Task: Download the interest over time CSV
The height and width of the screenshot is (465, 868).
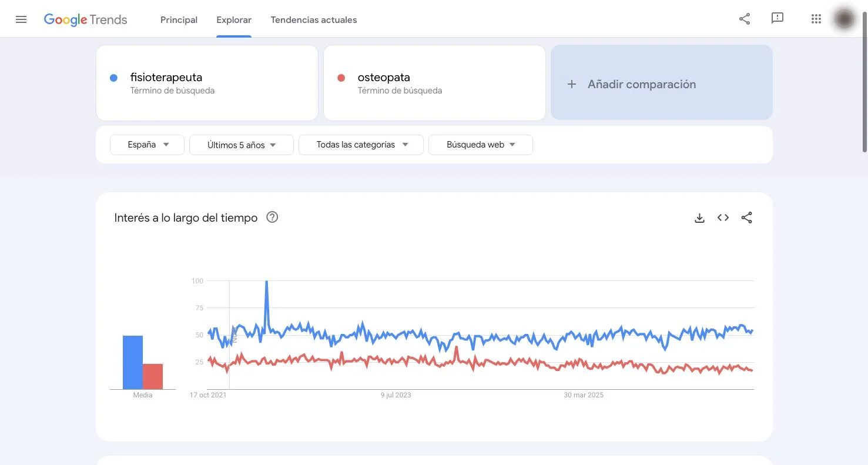Action: [699, 218]
